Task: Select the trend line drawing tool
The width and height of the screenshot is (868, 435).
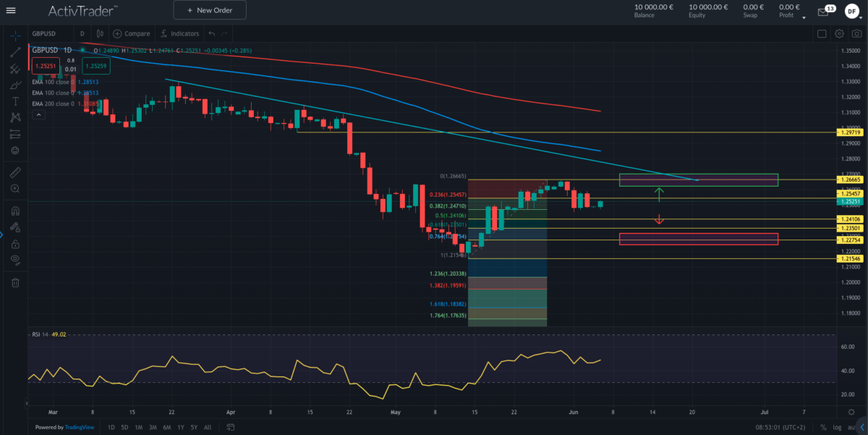Action: (14, 51)
